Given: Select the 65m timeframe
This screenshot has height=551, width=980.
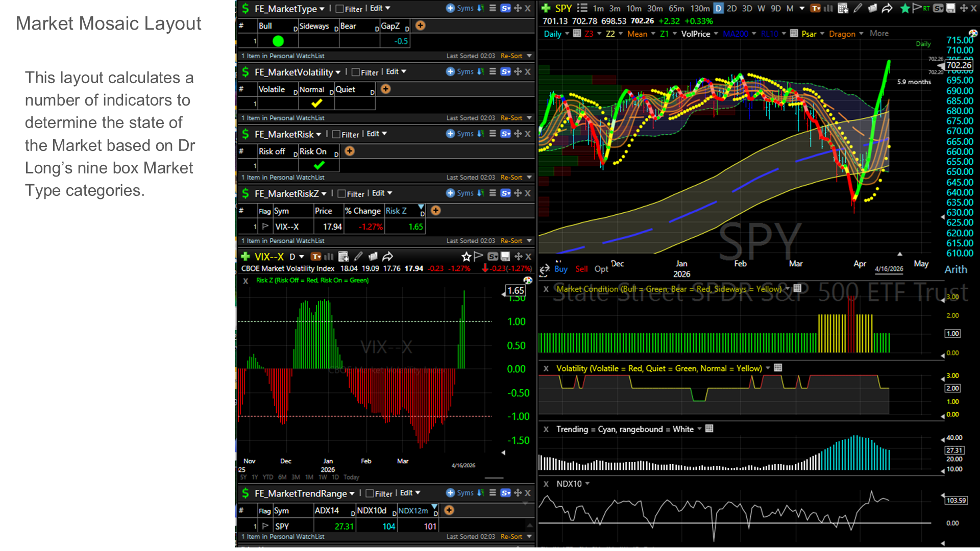Looking at the screenshot, I should [676, 8].
